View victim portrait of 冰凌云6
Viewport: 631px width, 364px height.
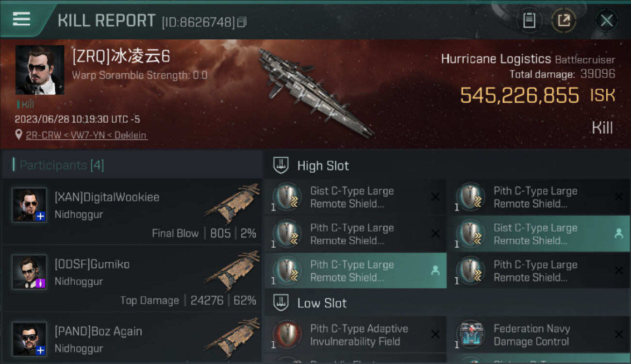[40, 70]
